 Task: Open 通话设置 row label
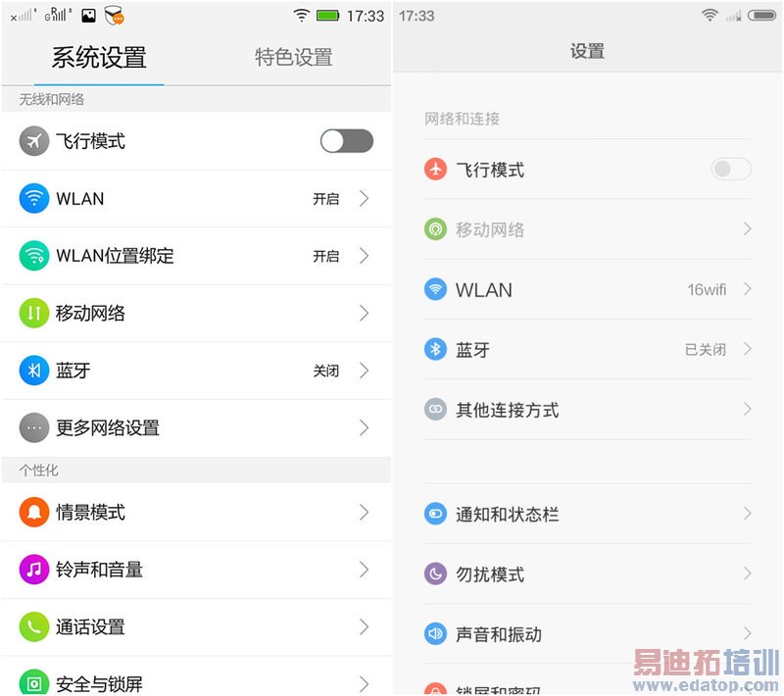click(90, 626)
